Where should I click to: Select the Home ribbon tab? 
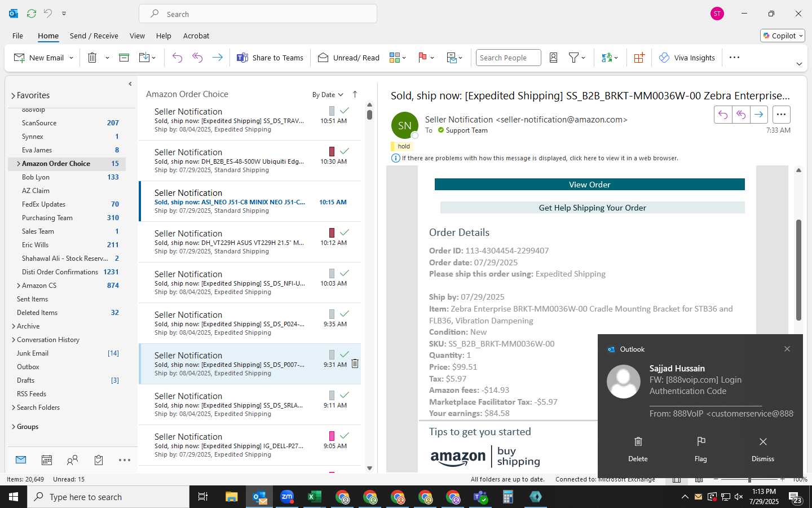pos(48,36)
